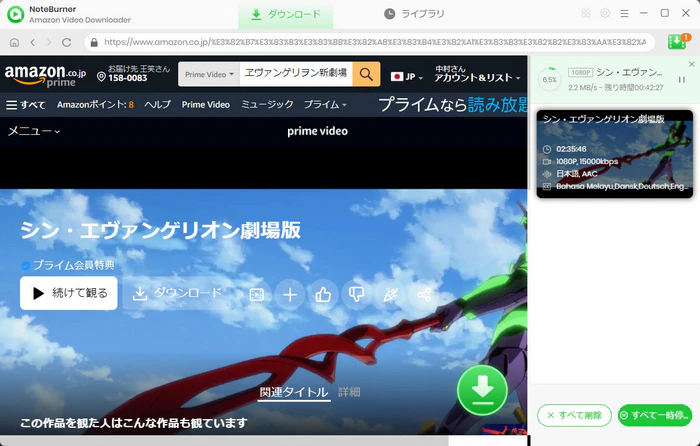
Task: Click the share icon
Action: click(424, 295)
